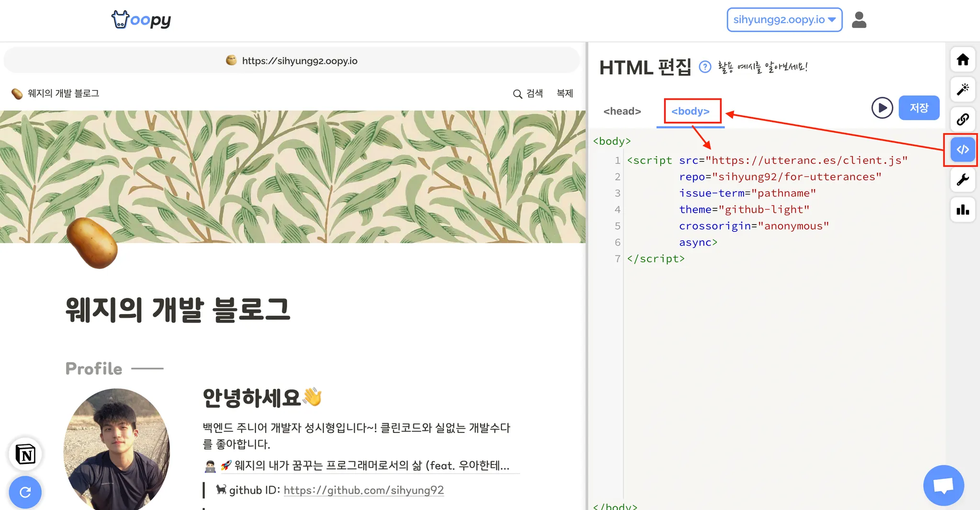Open the magic wand design tool
Screen dimensions: 980x510
click(x=963, y=89)
